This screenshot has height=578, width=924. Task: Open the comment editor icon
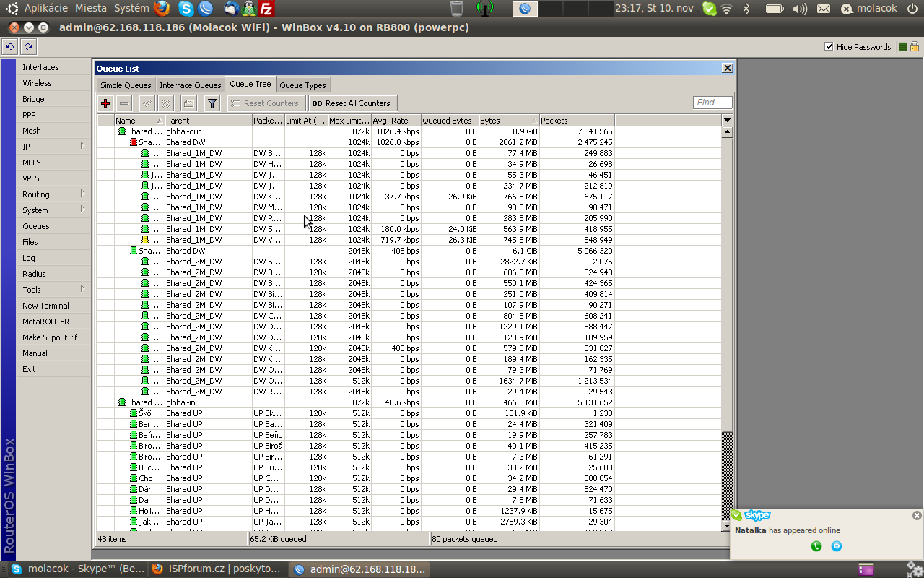point(188,103)
